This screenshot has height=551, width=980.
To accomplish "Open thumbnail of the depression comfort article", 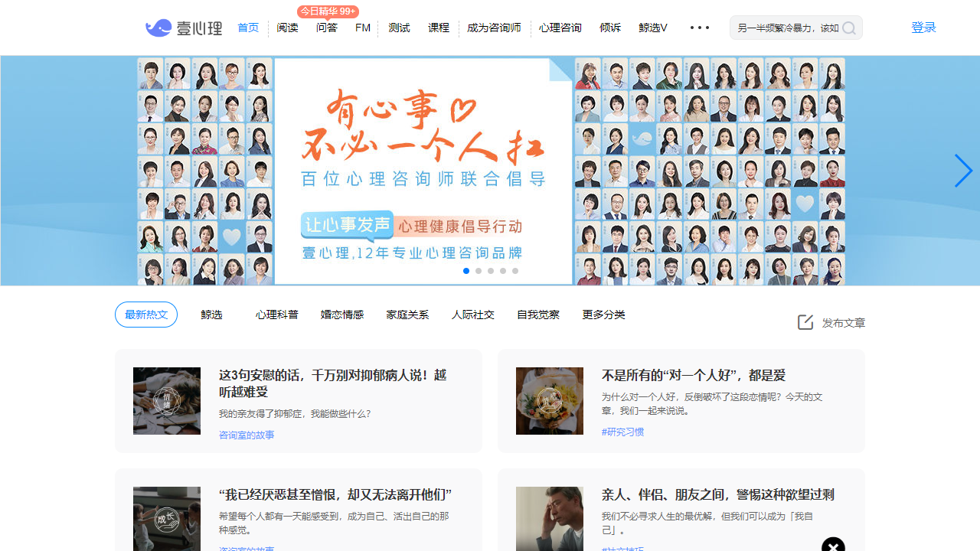I will coord(167,401).
